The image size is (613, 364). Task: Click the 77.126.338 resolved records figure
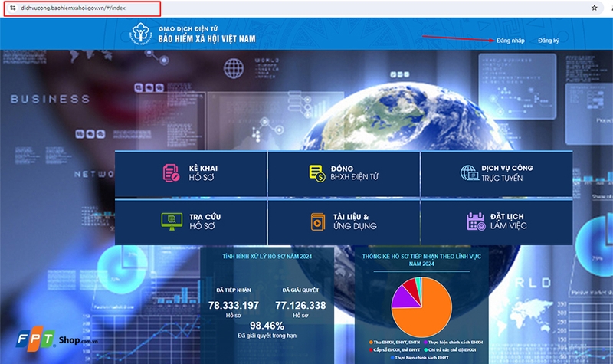click(300, 305)
